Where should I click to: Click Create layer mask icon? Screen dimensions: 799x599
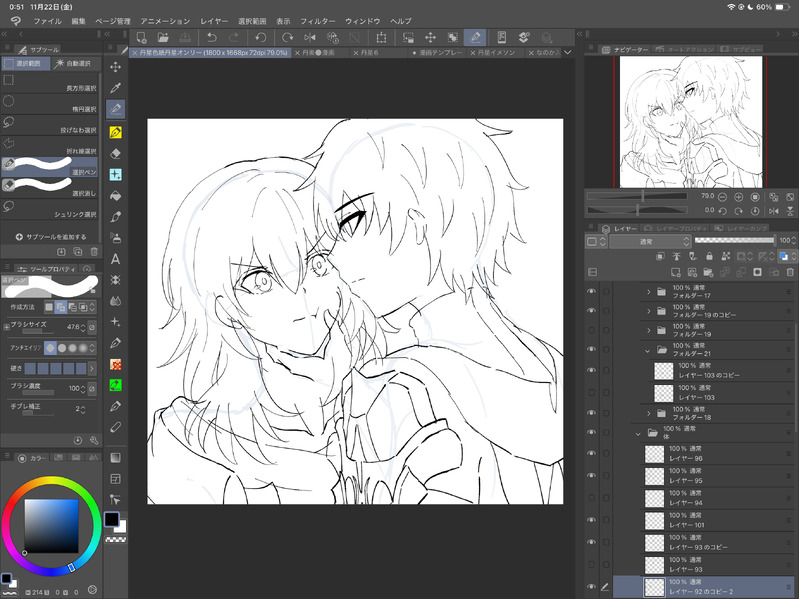[x=758, y=273]
